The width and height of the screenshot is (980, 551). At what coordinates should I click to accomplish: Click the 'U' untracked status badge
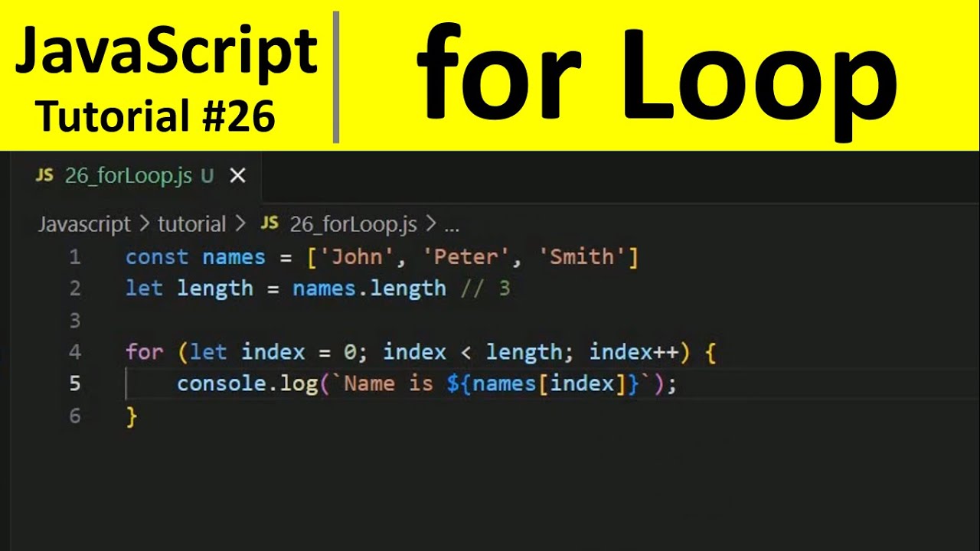click(x=207, y=176)
